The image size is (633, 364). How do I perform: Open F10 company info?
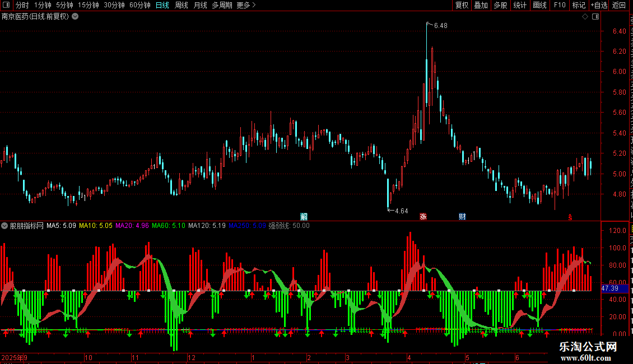point(560,5)
